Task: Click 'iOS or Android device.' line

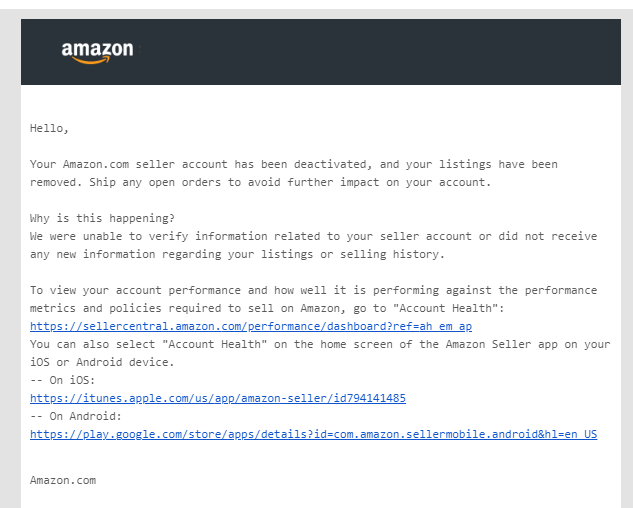Action: pos(102,362)
